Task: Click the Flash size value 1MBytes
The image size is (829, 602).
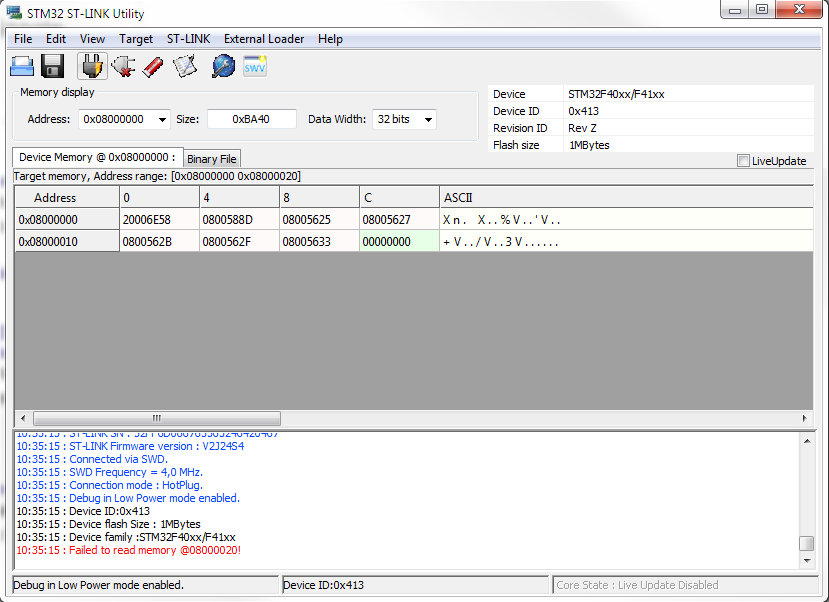Action: click(x=589, y=145)
